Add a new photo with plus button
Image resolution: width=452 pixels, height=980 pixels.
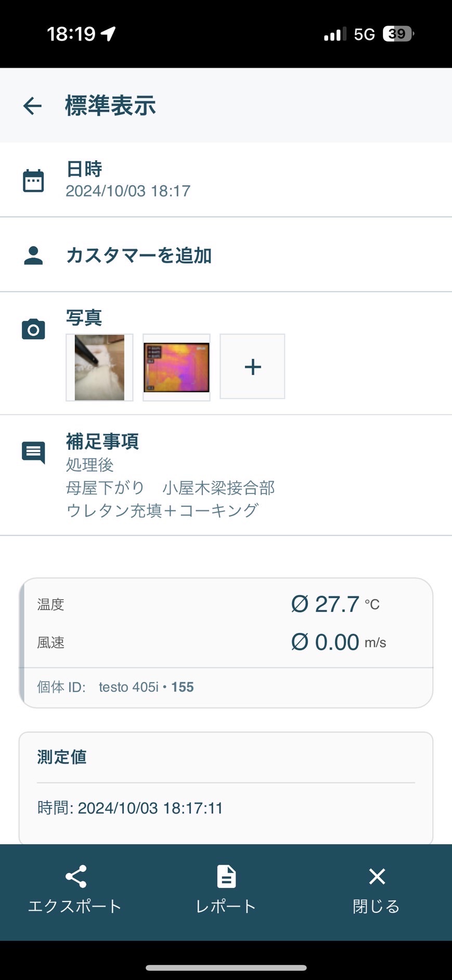point(252,367)
